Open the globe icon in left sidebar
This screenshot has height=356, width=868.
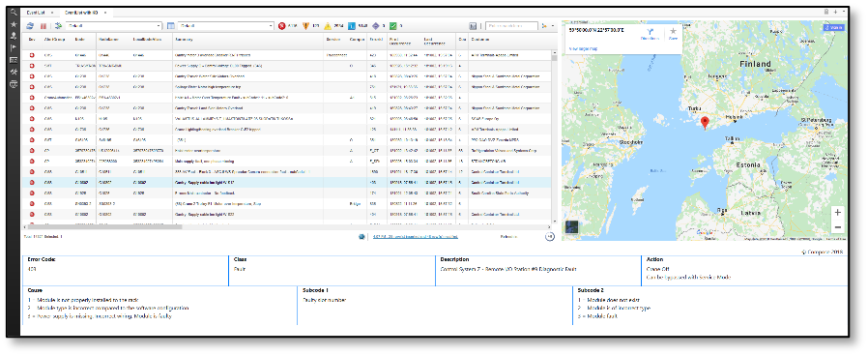point(14,84)
